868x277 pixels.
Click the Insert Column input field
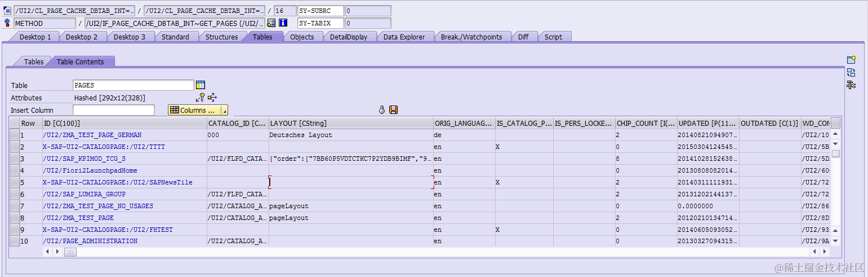coord(113,110)
